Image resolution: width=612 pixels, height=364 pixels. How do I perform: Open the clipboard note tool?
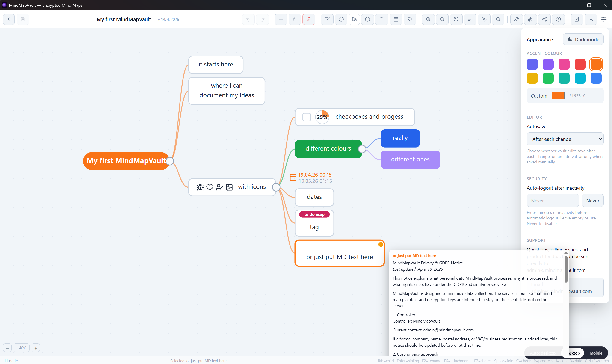coord(381,19)
